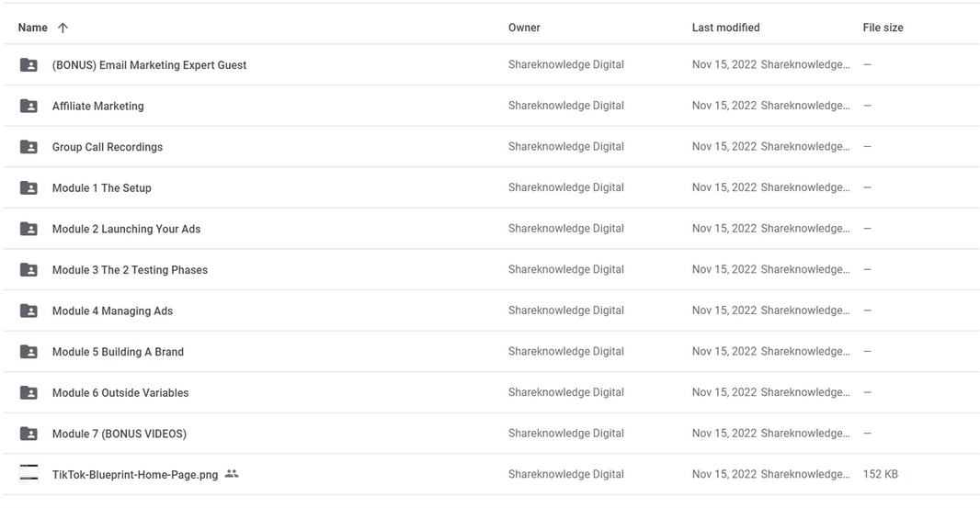Click the TikTok-Blueprint-Home-Page.png file name

(x=135, y=475)
